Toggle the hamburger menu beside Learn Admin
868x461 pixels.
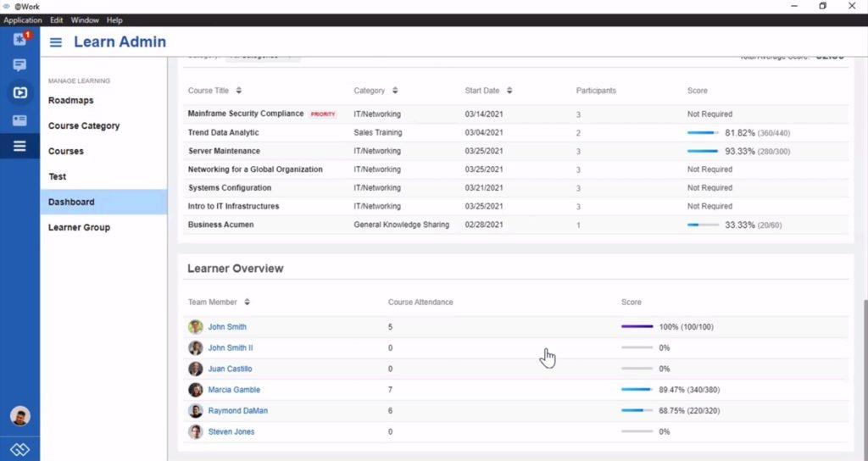56,42
